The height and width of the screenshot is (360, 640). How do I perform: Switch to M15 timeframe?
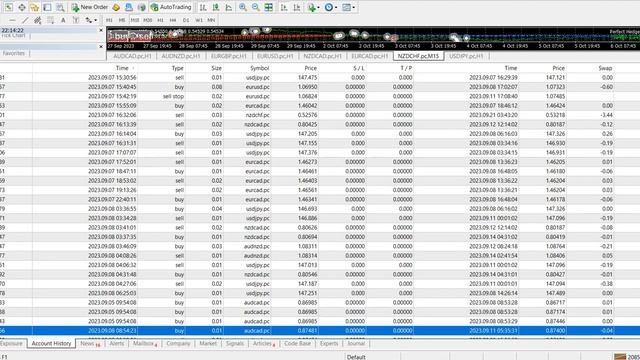click(135, 20)
